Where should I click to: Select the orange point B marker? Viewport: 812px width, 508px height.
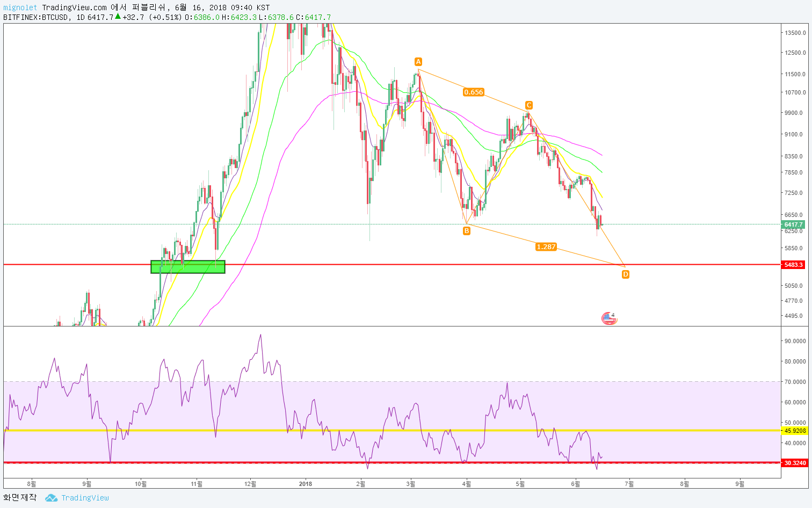tap(467, 231)
